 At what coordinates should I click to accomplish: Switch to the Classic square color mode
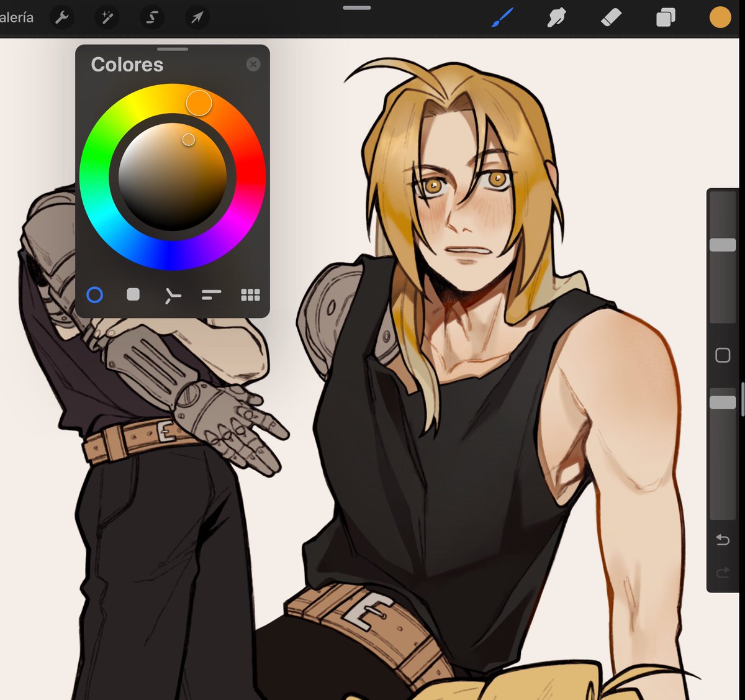coord(133,294)
